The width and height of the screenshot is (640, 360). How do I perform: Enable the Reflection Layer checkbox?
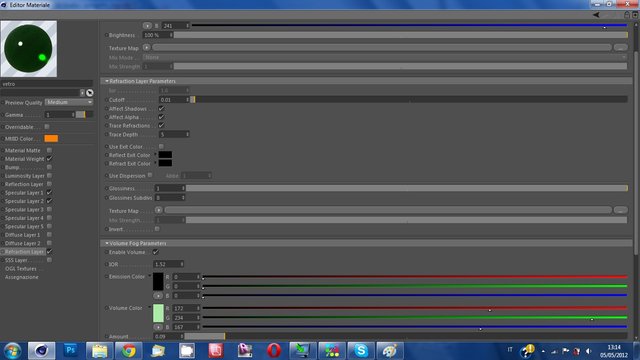[x=49, y=184]
